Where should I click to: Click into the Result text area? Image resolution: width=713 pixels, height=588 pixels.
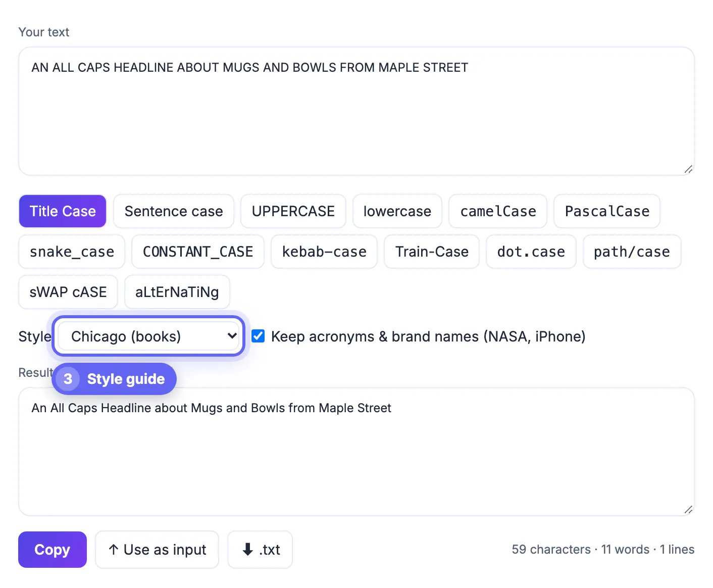click(x=356, y=452)
